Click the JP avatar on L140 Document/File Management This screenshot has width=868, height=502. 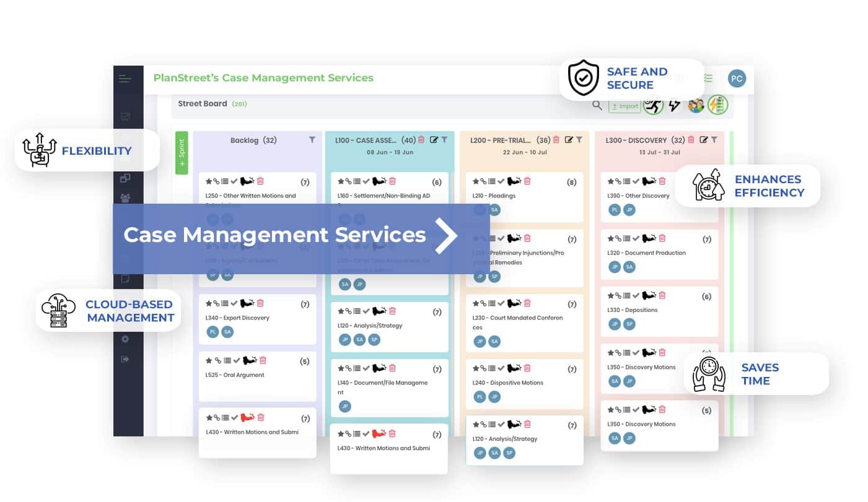345,407
